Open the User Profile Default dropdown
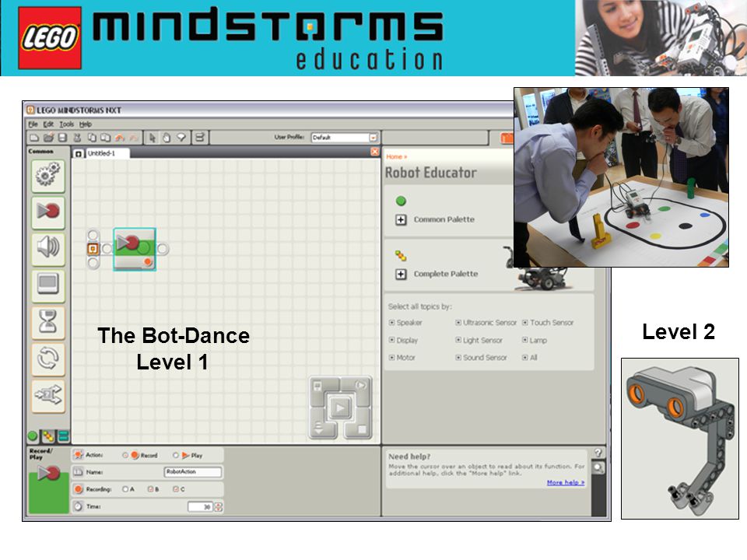 [x=345, y=138]
